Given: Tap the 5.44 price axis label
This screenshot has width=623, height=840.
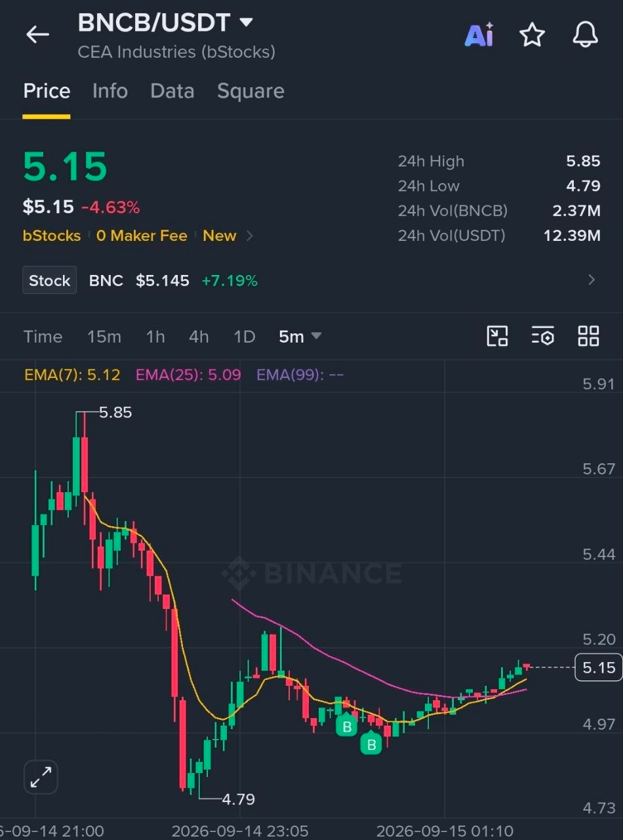Looking at the screenshot, I should coord(599,555).
